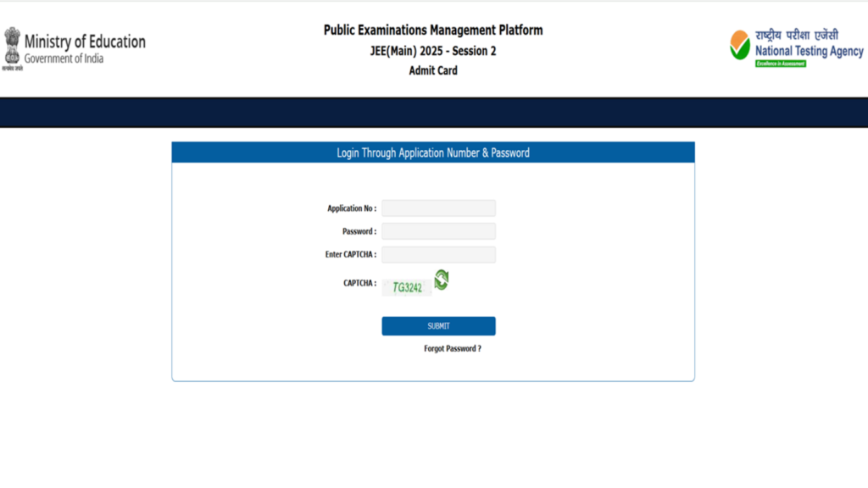Focus the Enter CAPTCHA input field

(438, 254)
